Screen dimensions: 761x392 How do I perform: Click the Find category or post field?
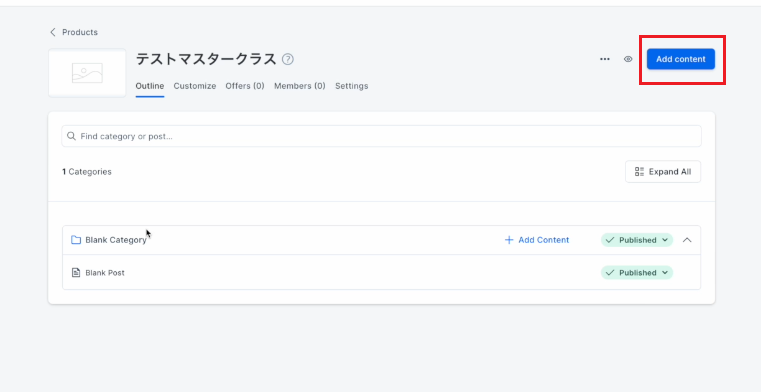tap(381, 136)
